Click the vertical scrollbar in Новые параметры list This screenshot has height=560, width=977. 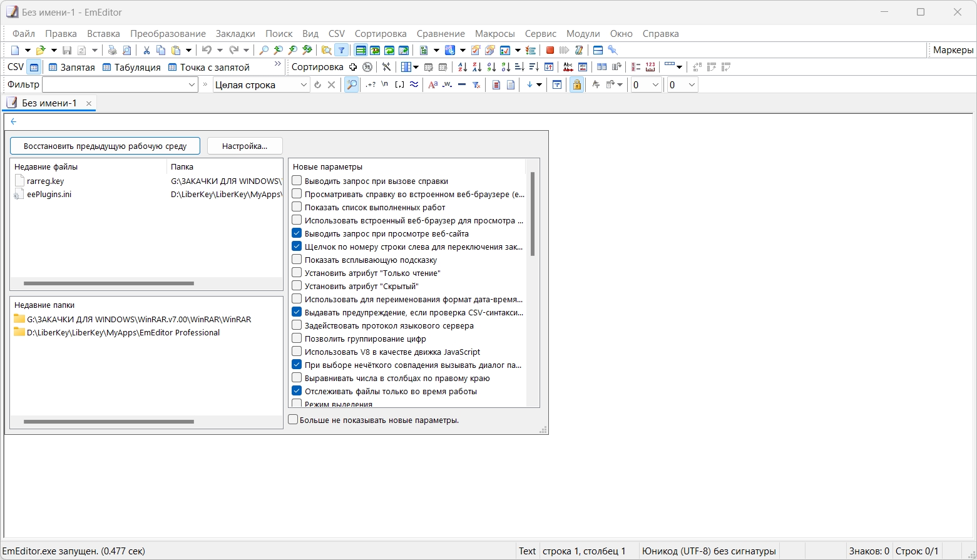(x=533, y=214)
